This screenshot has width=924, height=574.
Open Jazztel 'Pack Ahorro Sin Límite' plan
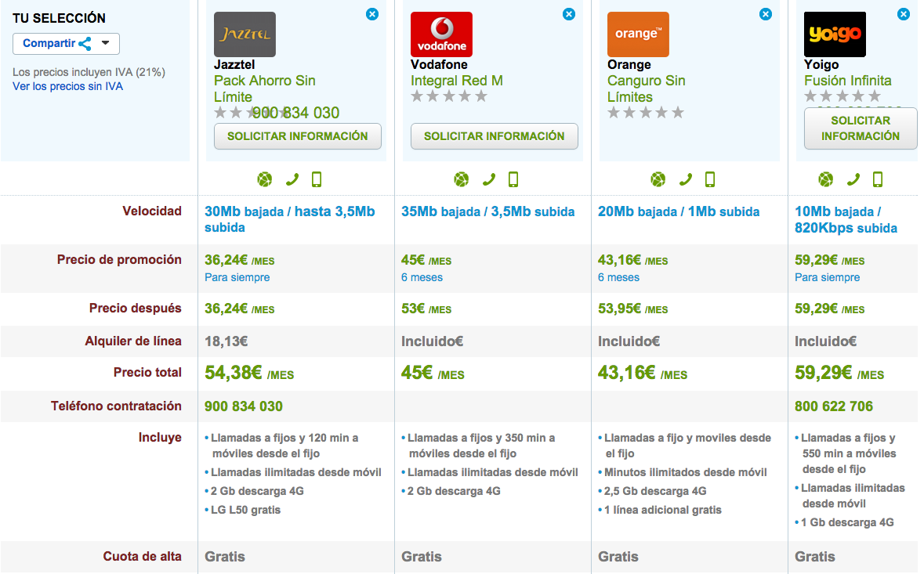tap(265, 89)
